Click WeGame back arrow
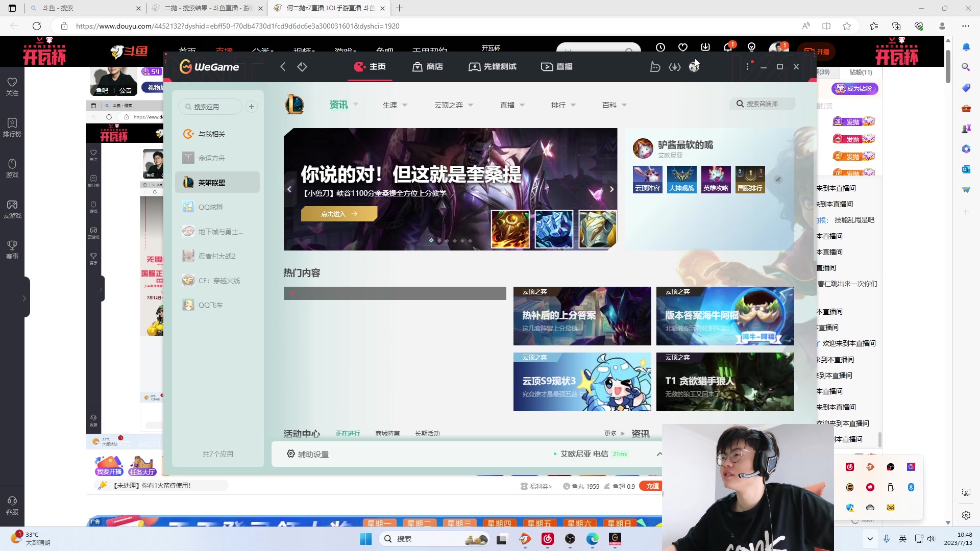The image size is (980, 551). coord(283,67)
